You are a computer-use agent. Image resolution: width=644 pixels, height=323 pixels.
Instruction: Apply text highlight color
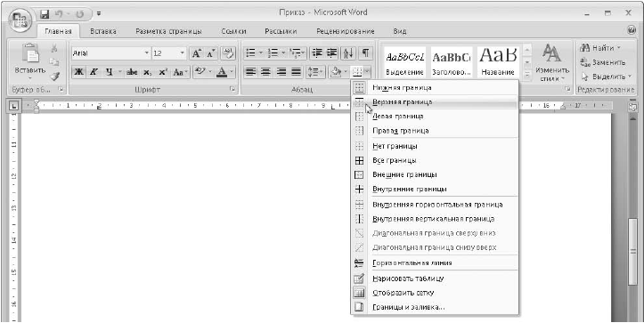pyautogui.click(x=200, y=72)
